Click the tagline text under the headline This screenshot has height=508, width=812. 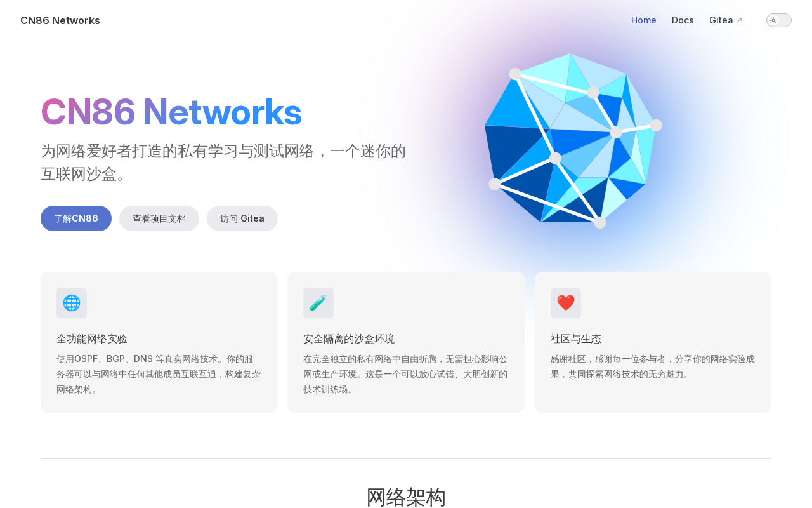pos(223,163)
